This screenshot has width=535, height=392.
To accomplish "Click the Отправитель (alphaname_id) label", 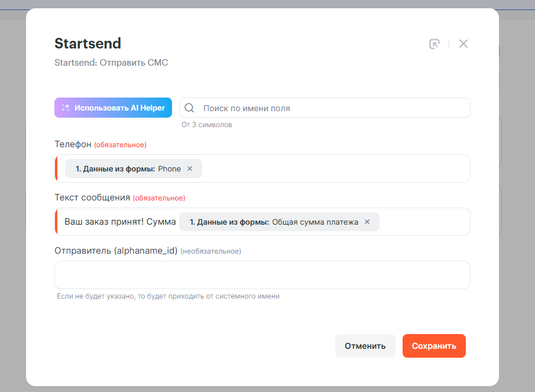I will (116, 251).
